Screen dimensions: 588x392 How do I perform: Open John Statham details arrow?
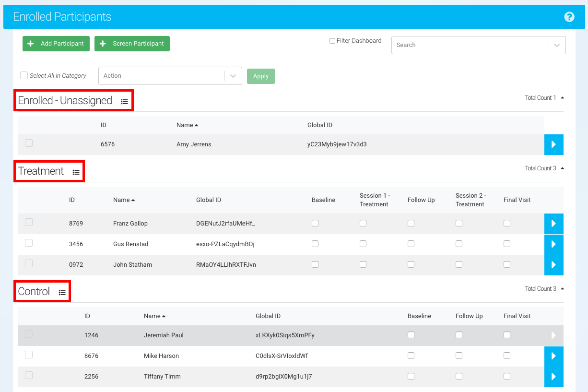[x=553, y=265]
